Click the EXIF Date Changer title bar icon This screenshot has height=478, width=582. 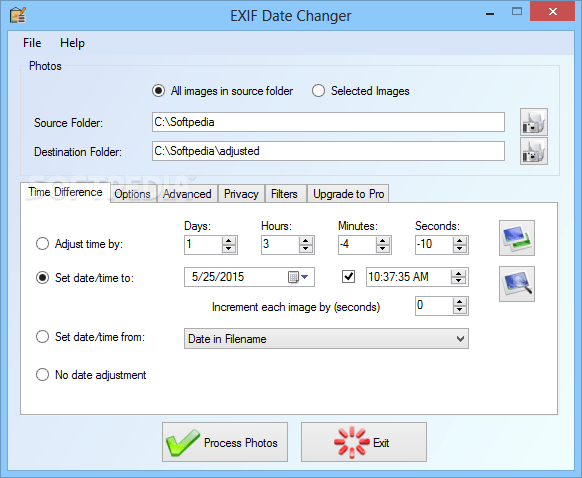click(18, 16)
